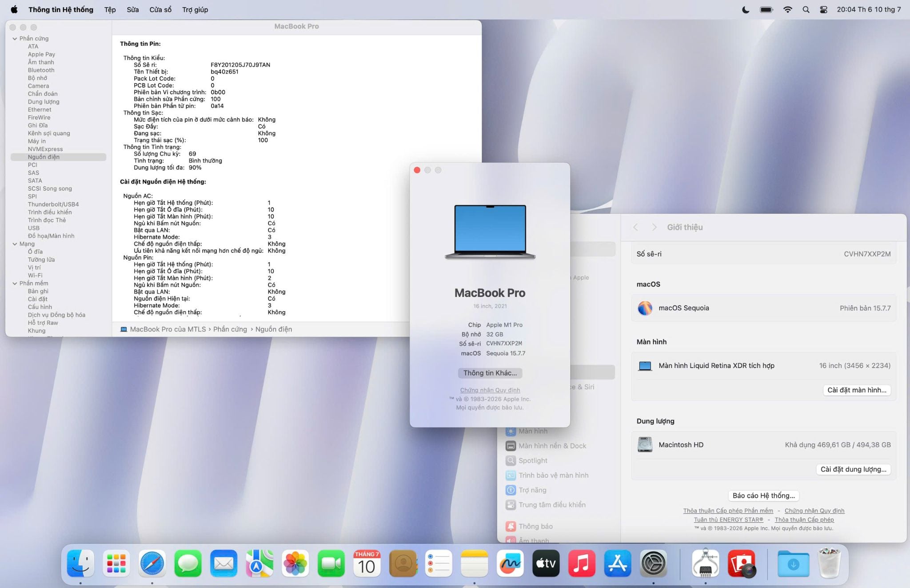Open Chứng nhận Quy định link in MacBook Pro dialog

point(490,390)
